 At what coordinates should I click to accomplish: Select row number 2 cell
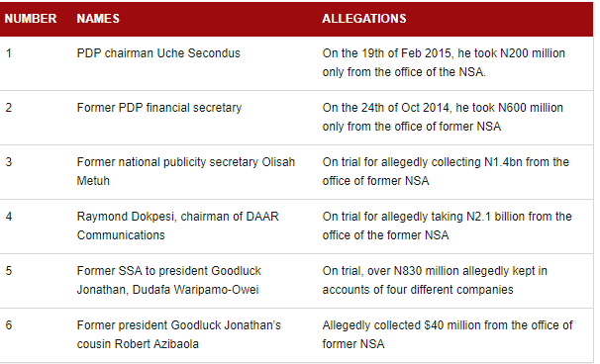(9, 108)
